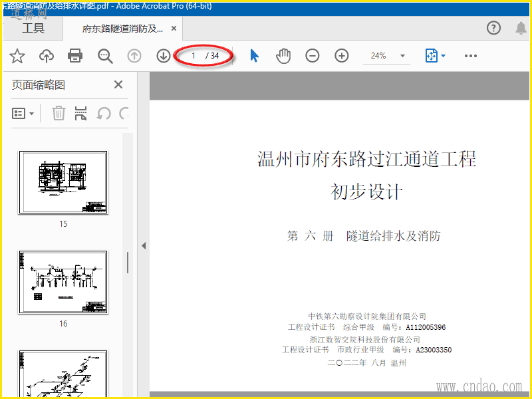The image size is (532, 399).
Task: Open the help question mark icon
Action: (x=493, y=28)
